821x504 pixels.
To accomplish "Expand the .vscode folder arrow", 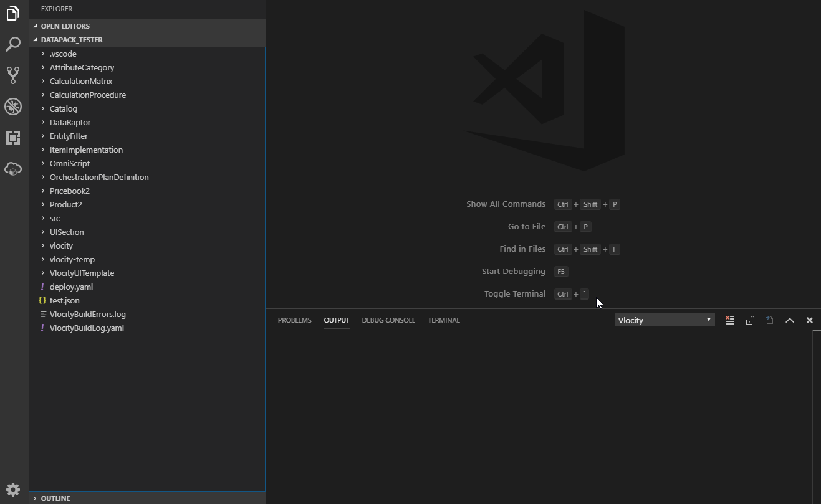I will coord(43,54).
